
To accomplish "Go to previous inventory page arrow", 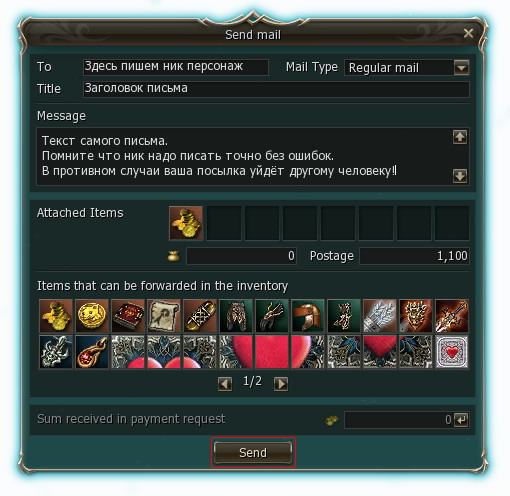I will pyautogui.click(x=225, y=384).
